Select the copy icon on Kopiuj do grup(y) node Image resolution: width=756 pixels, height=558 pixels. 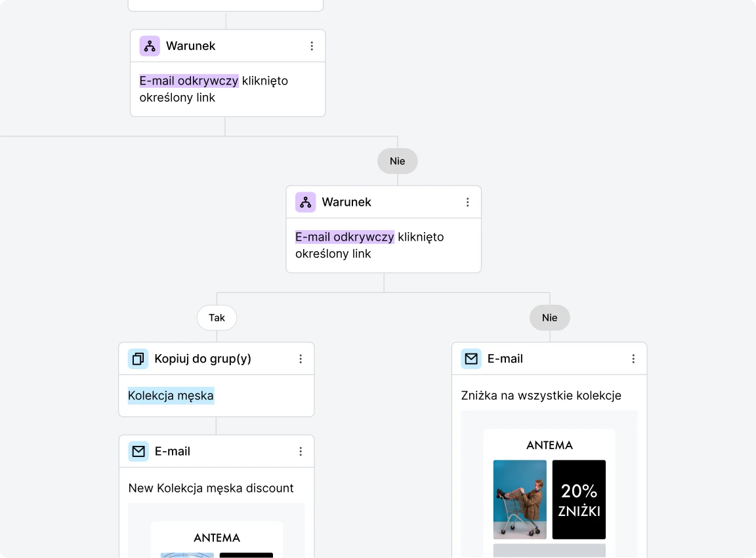138,359
